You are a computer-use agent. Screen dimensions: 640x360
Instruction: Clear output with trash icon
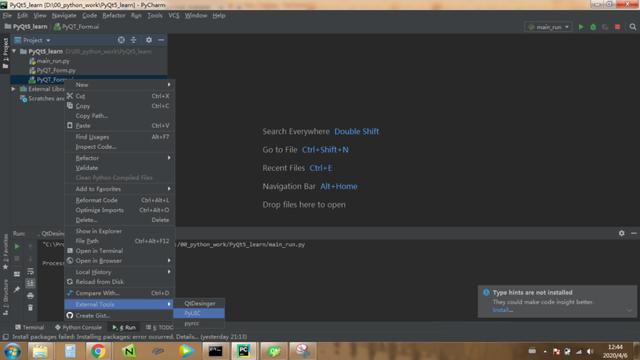30,307
